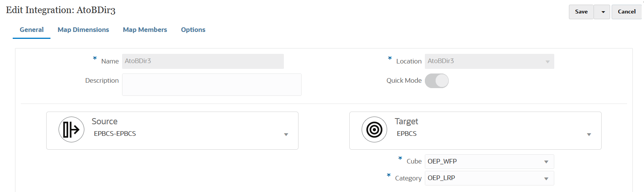The image size is (644, 192).
Task: Open the Location AtoBDir3 dropdown
Action: 547,62
